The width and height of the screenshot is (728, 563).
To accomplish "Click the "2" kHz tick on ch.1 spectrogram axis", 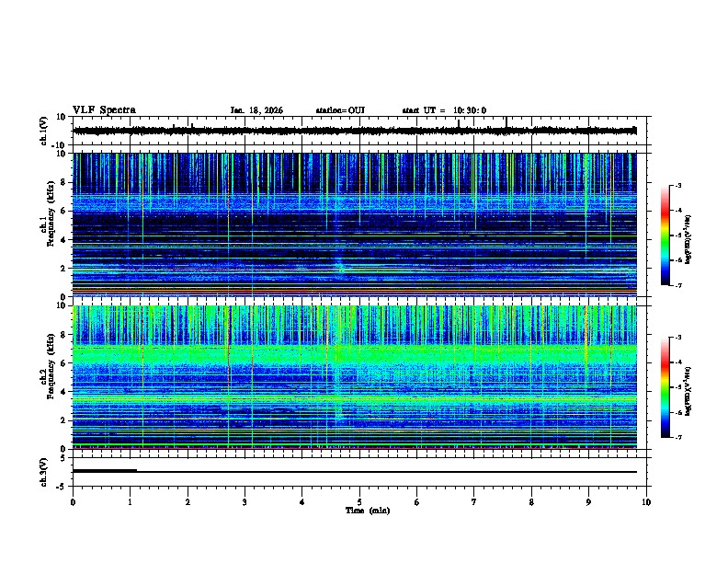I will click(x=63, y=268).
